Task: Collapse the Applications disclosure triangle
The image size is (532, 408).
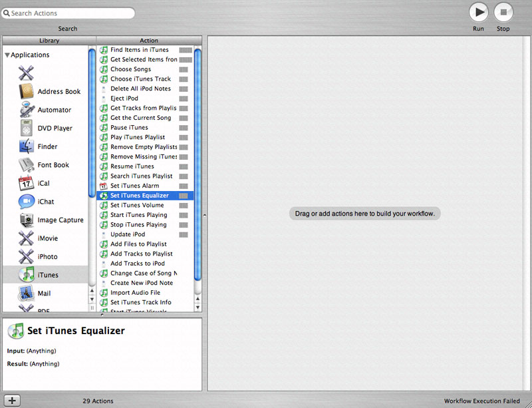Action: pyautogui.click(x=7, y=55)
